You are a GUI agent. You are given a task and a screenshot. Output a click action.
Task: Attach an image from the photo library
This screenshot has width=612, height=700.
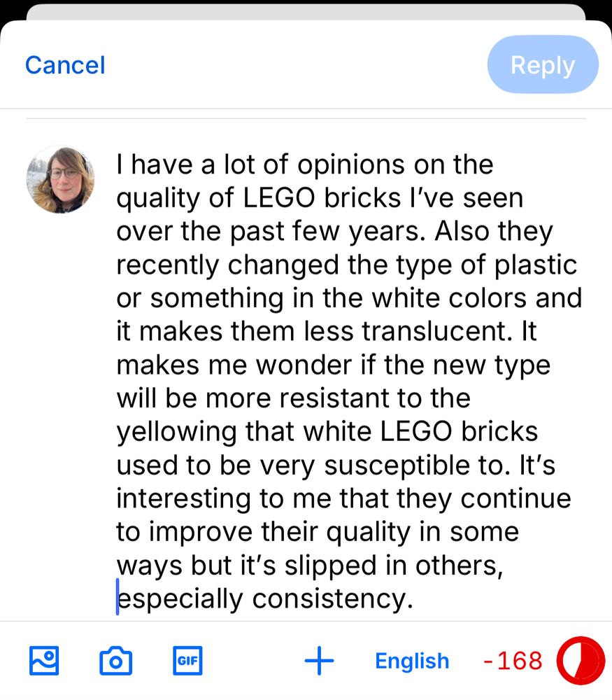[x=43, y=660]
